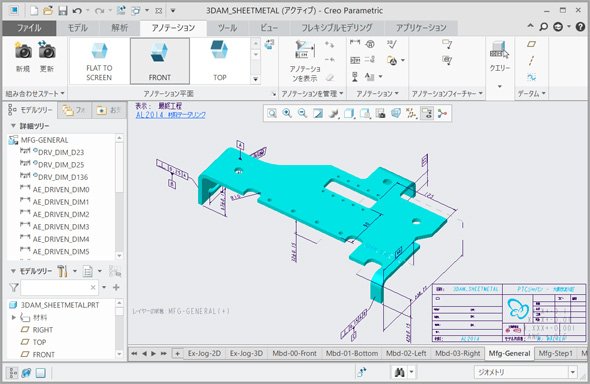This screenshot has width=590, height=384.
Task: Click the datum coordinate system icon
Action: (531, 77)
